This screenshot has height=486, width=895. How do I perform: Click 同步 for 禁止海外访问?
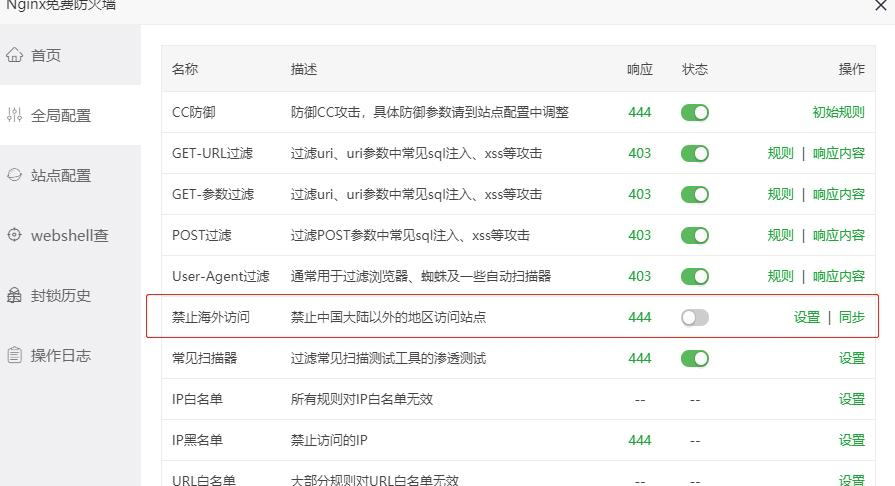click(x=852, y=317)
